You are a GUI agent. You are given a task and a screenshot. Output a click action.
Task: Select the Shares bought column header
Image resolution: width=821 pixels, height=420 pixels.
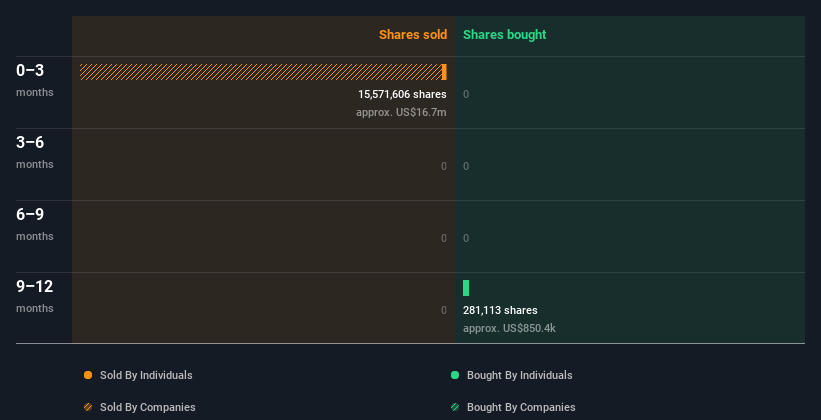[x=504, y=35]
